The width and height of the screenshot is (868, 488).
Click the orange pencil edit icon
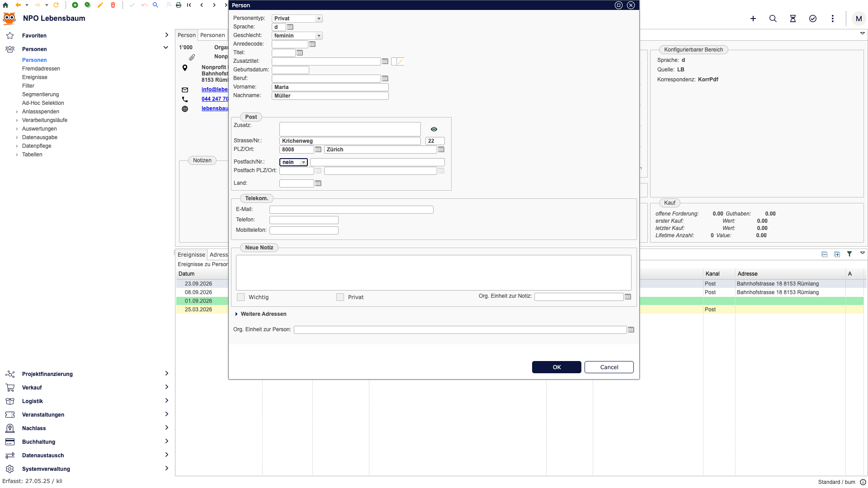[x=100, y=5]
